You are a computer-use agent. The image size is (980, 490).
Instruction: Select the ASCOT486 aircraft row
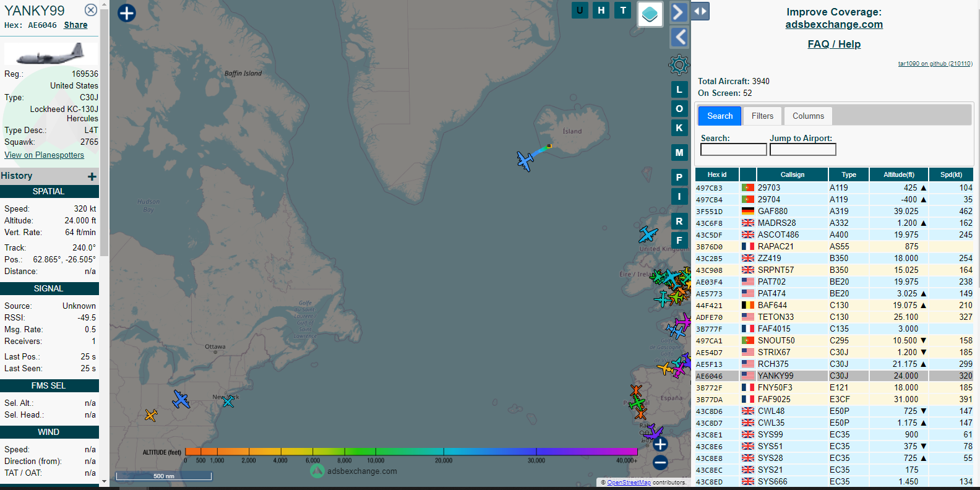[834, 234]
